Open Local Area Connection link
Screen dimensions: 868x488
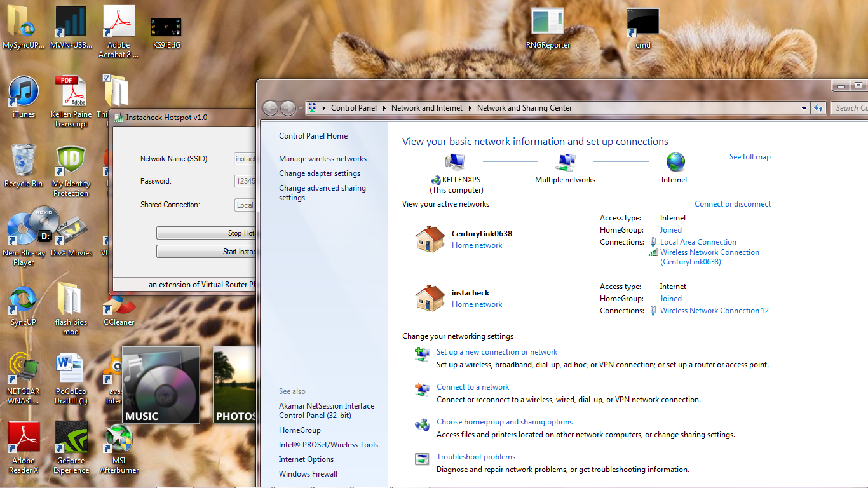698,242
